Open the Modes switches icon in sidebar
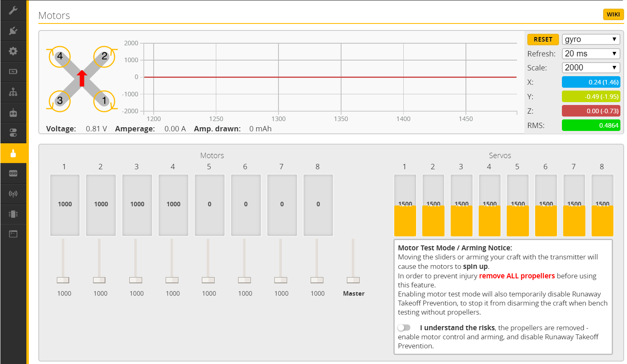The height and width of the screenshot is (364, 627). 13,133
